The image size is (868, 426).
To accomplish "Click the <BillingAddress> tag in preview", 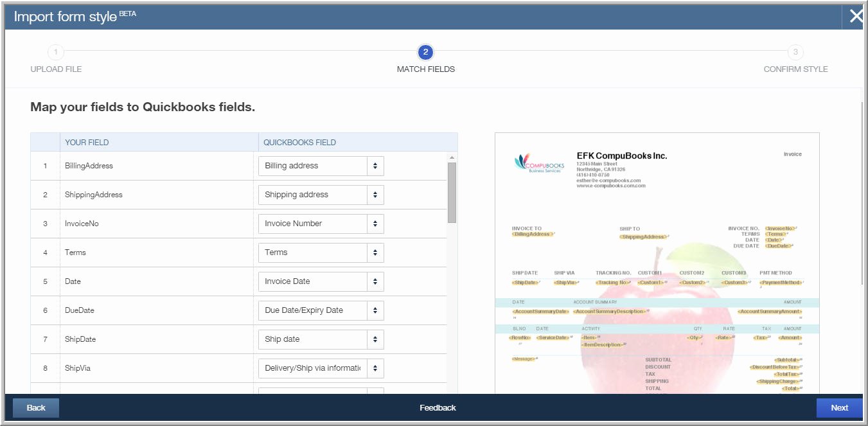I will coord(533,235).
